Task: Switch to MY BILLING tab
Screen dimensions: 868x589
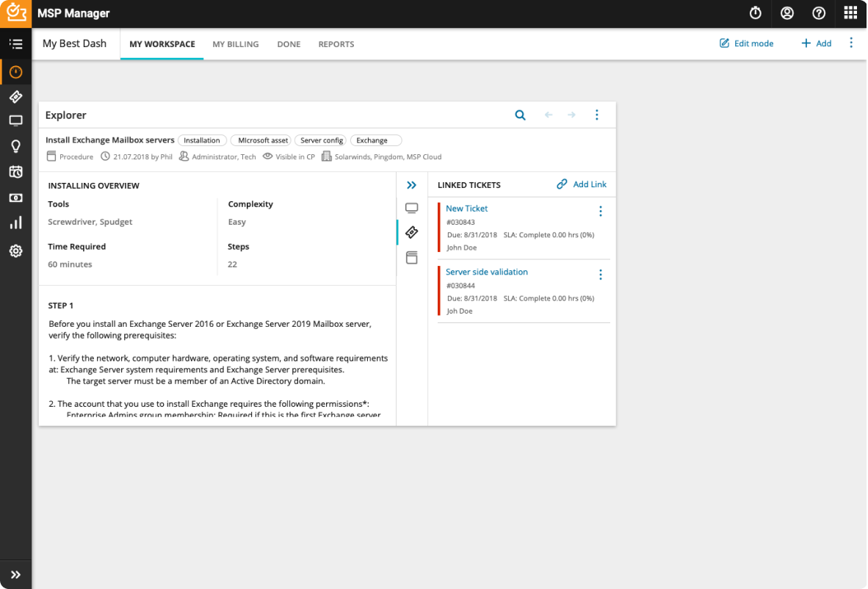Action: point(236,44)
